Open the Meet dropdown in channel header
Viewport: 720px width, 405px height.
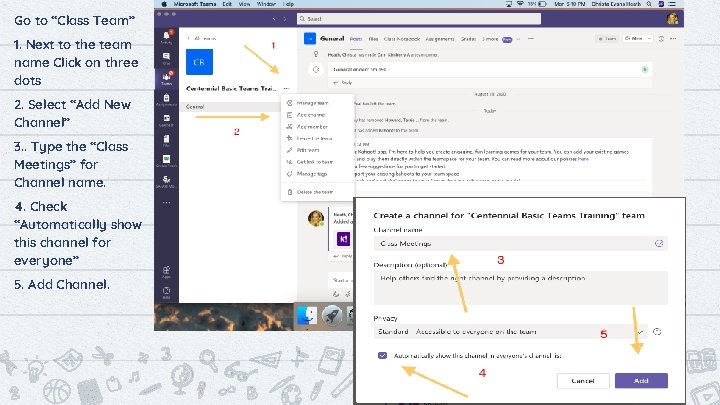[638, 39]
